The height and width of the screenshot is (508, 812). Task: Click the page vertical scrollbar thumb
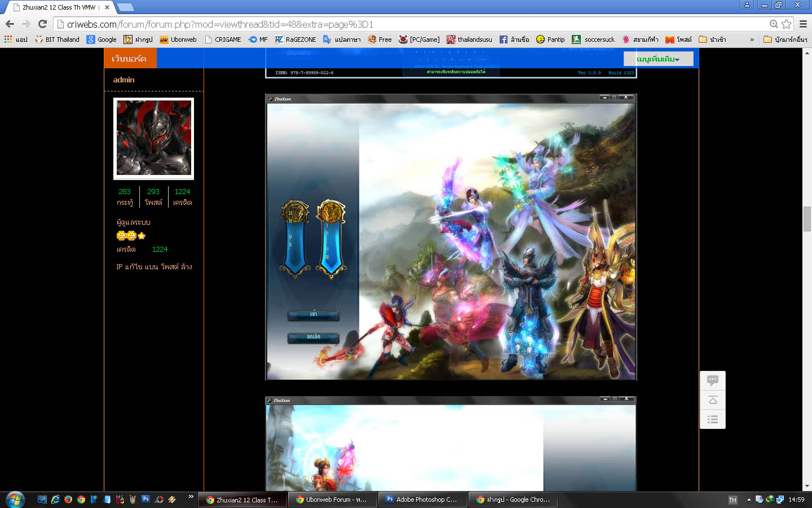click(x=807, y=219)
